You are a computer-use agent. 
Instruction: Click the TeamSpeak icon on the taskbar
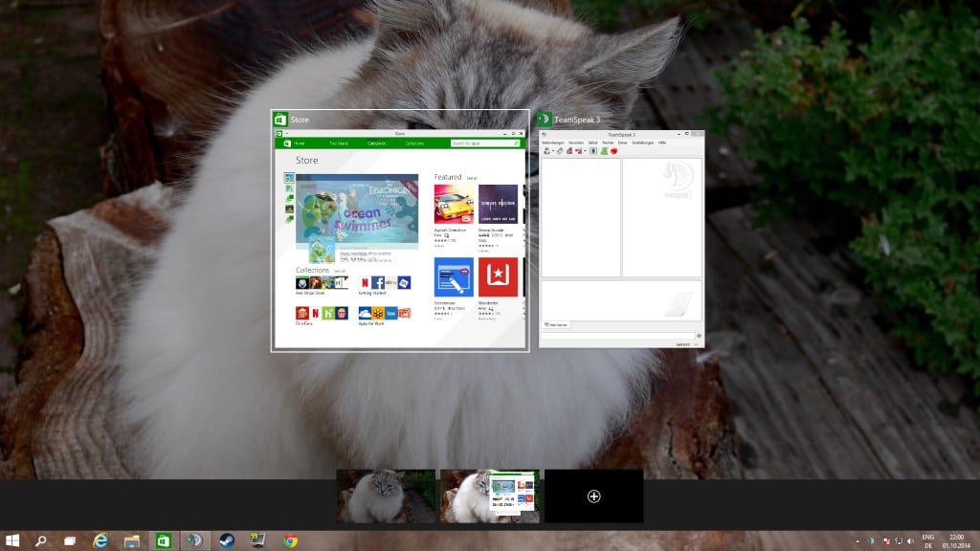195,540
